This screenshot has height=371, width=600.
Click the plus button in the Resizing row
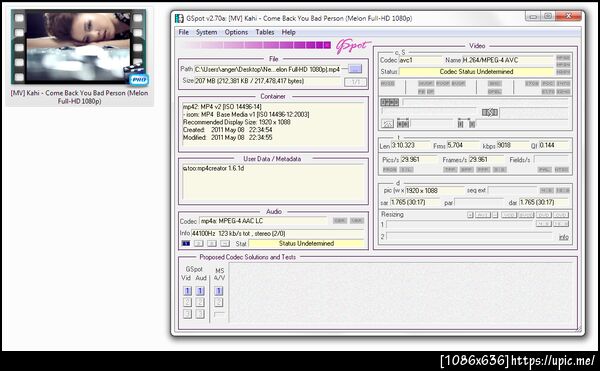pyautogui.click(x=470, y=215)
